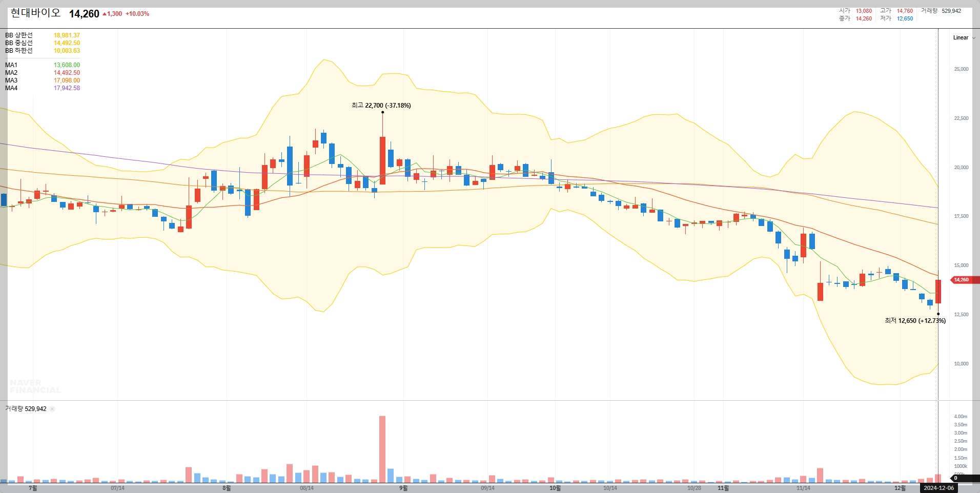Select the MA3 legend label
Screen dimensions: 980x493
[11, 80]
